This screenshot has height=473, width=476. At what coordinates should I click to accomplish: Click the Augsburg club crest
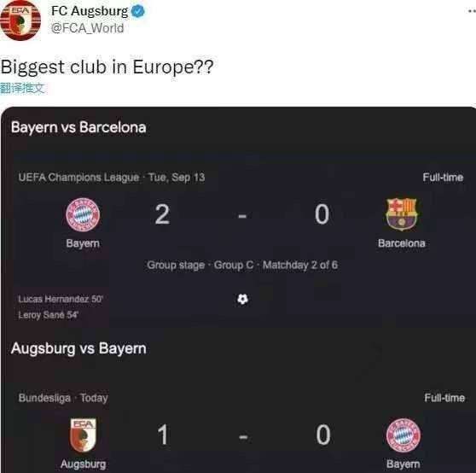[x=84, y=435]
